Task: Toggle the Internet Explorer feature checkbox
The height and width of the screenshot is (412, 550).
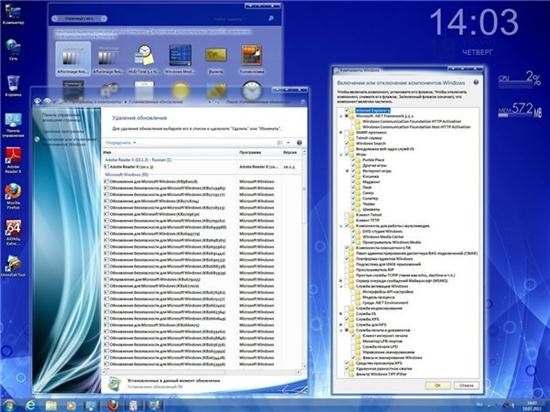Action: (347, 110)
